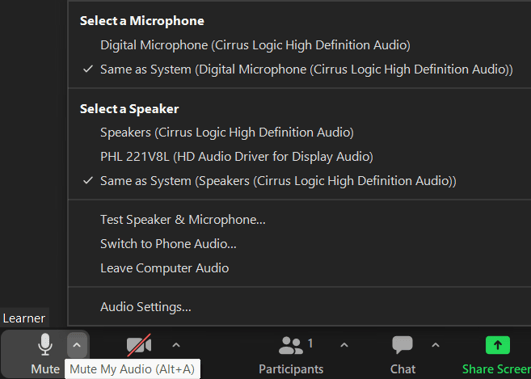This screenshot has height=379, width=531.
Task: Expand the arrow next to Chat
Action: point(436,345)
